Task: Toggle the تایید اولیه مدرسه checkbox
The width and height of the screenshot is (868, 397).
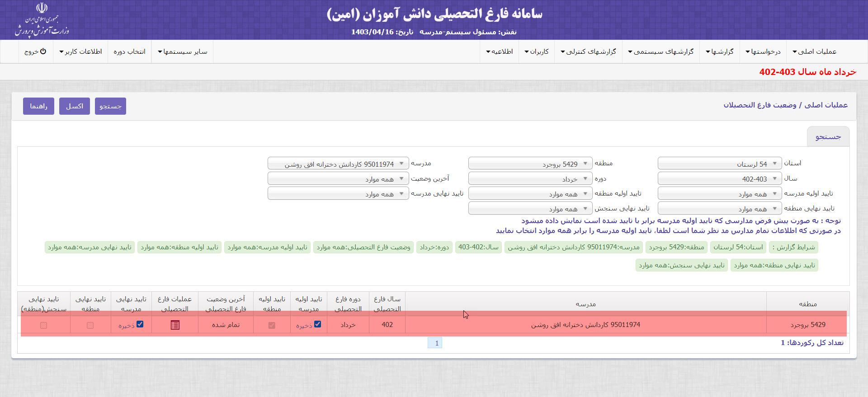Action: pyautogui.click(x=318, y=324)
